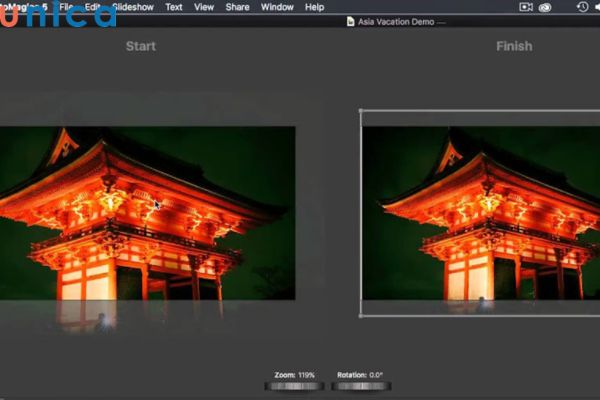Click the Asia Vacation Demo document icon
Viewport: 600px width, 400px height.
351,21
